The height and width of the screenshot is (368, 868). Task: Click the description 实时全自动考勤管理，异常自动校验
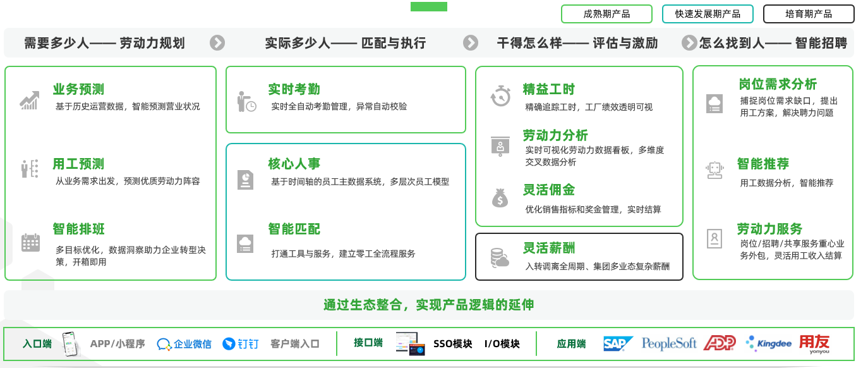[339, 107]
